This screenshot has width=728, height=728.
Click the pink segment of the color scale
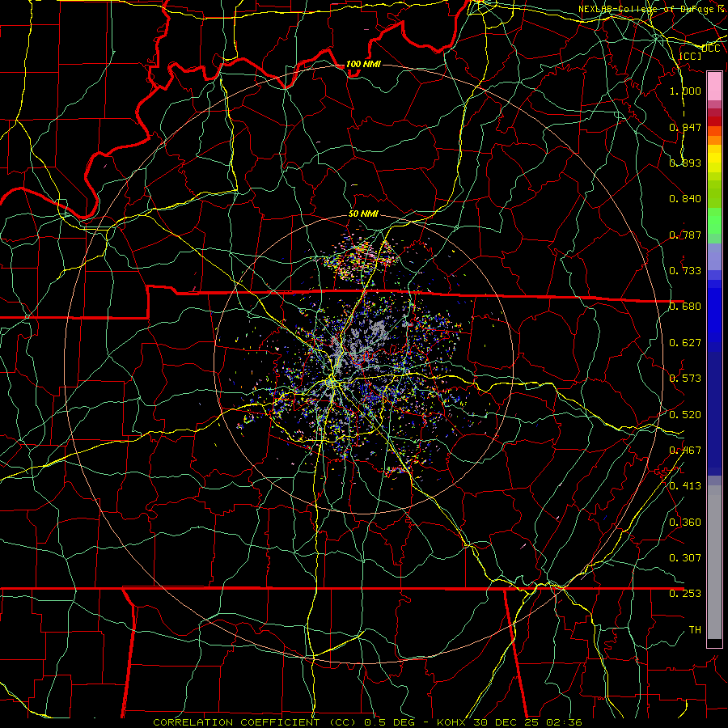(714, 87)
